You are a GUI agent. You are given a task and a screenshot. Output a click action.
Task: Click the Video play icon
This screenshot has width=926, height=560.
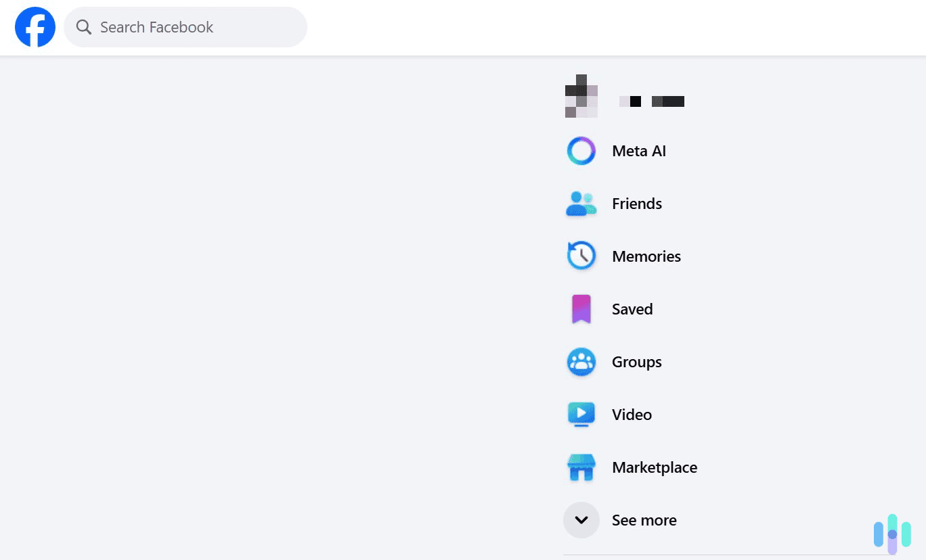point(581,414)
